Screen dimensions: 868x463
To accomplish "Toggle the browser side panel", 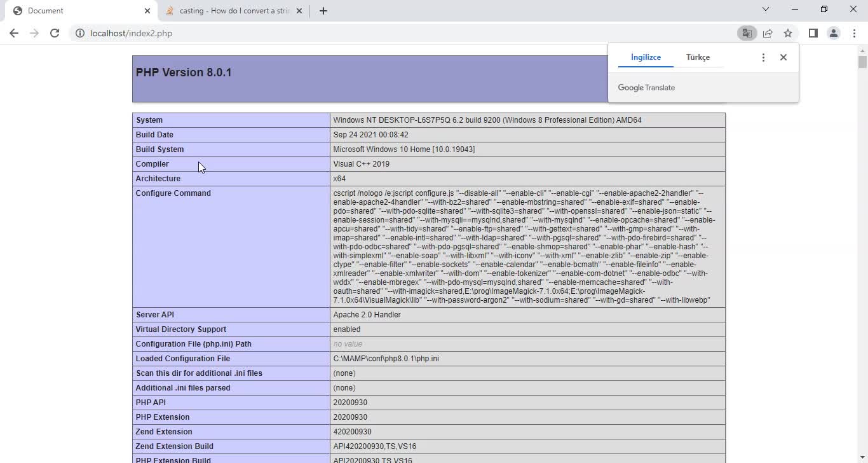I will point(813,33).
